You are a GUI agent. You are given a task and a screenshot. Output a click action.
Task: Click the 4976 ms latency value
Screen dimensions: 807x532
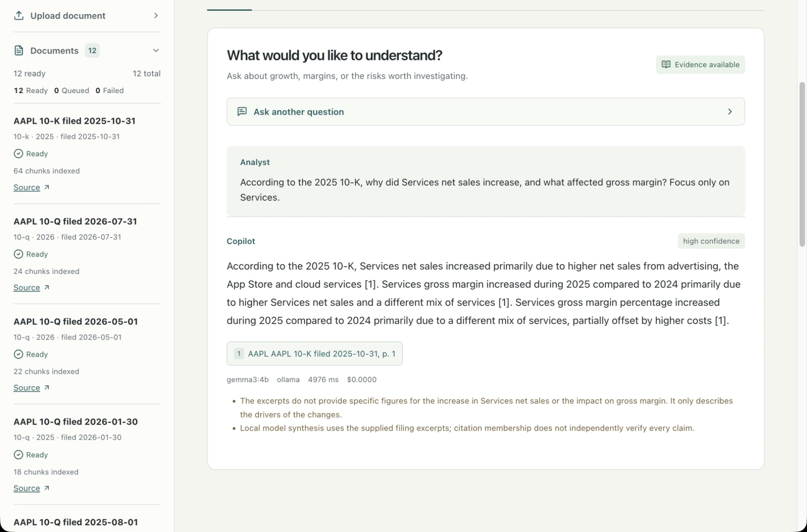(x=323, y=379)
